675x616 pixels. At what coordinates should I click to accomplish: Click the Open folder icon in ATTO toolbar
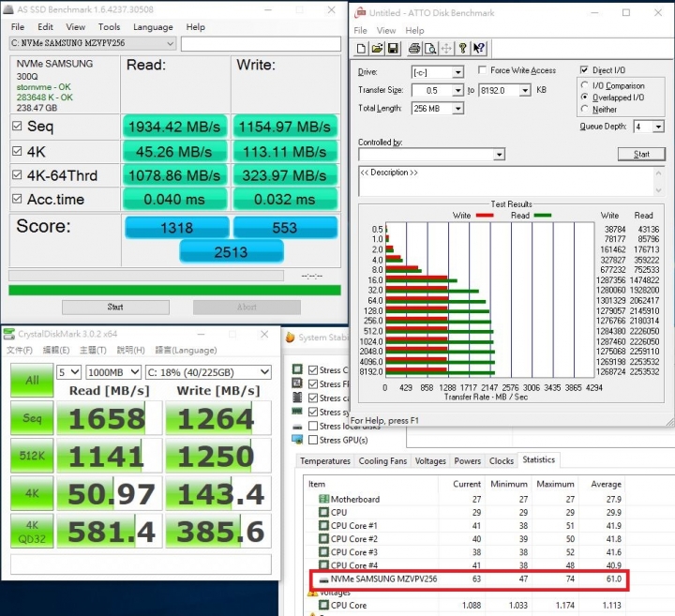[376, 48]
